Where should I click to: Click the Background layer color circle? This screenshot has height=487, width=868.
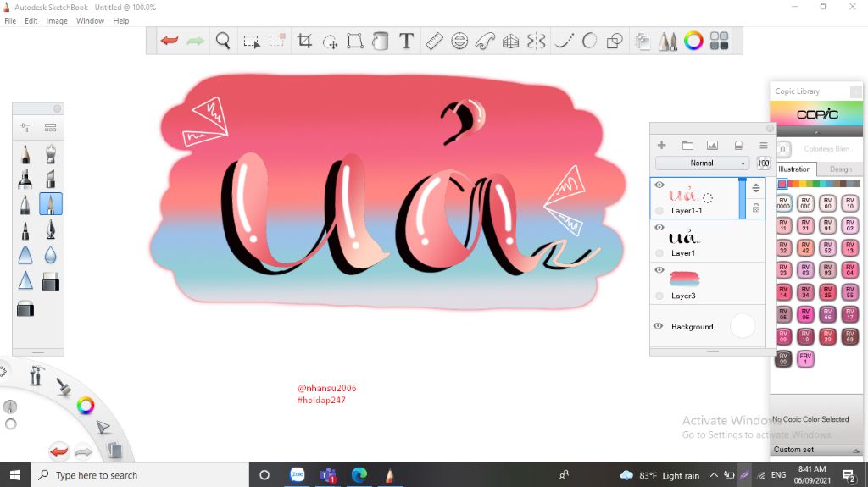point(743,326)
